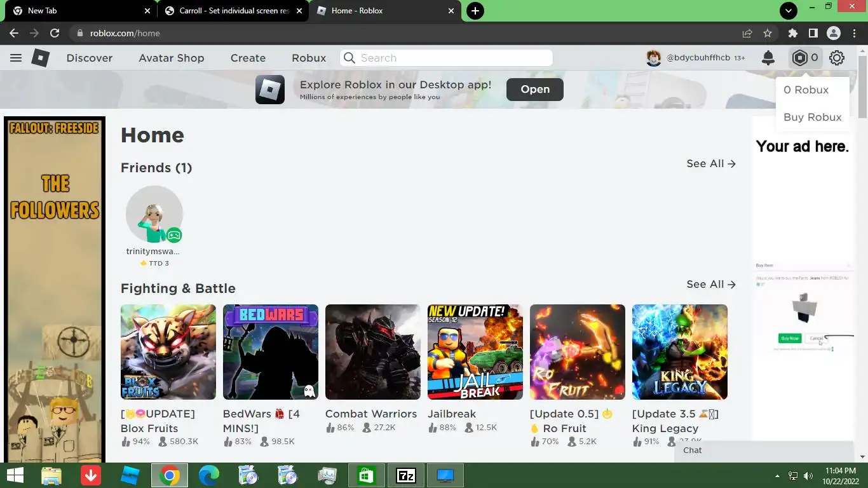
Task: Bookmark this page with the star icon
Action: tap(768, 33)
